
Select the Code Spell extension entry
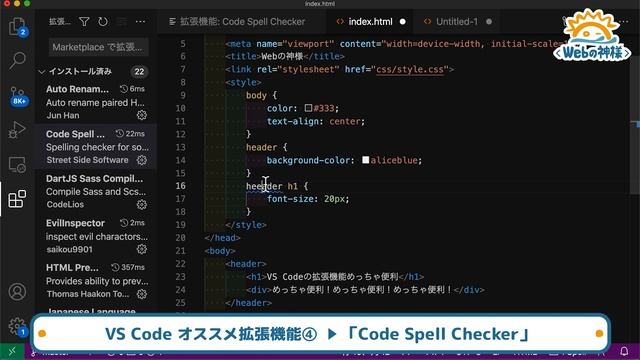tap(96, 147)
